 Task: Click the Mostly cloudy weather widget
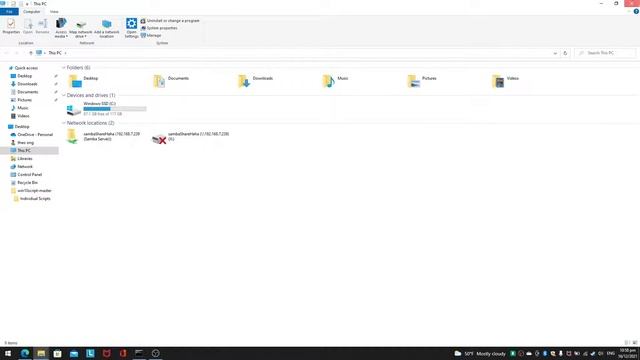coord(480,353)
